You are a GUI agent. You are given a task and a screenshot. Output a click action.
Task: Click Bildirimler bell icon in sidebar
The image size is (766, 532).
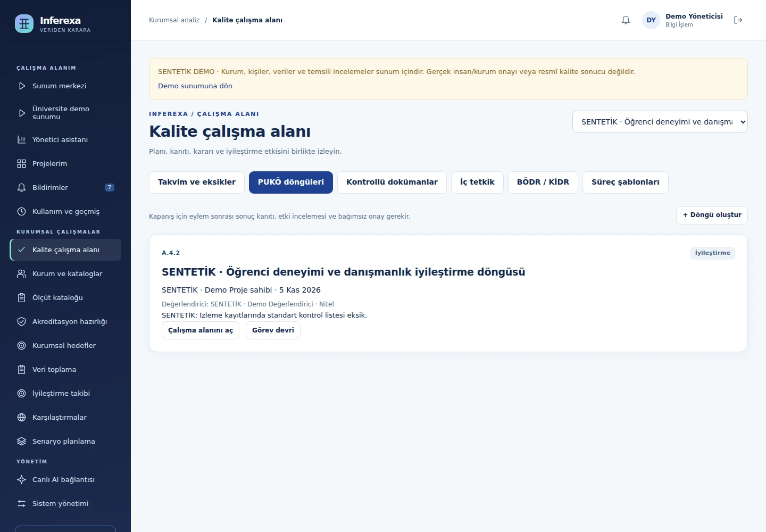click(x=22, y=187)
